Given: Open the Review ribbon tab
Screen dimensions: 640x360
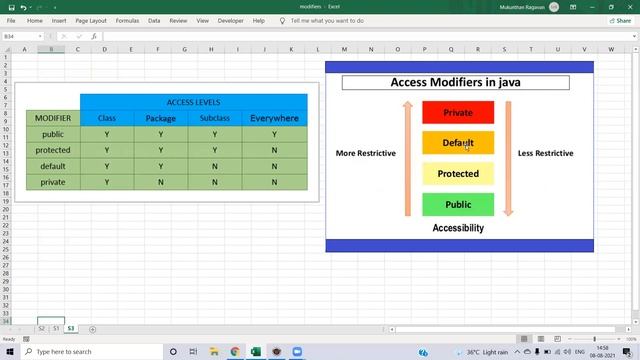Looking at the screenshot, I should (x=178, y=20).
